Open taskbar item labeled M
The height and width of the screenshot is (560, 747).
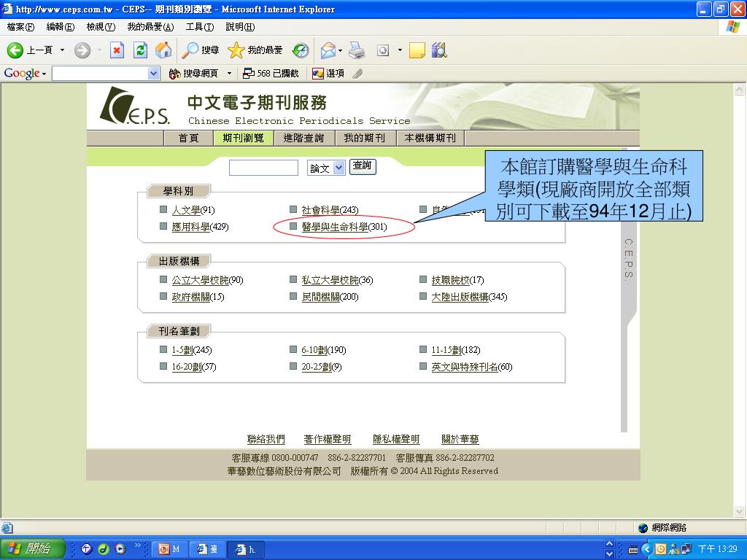click(169, 549)
